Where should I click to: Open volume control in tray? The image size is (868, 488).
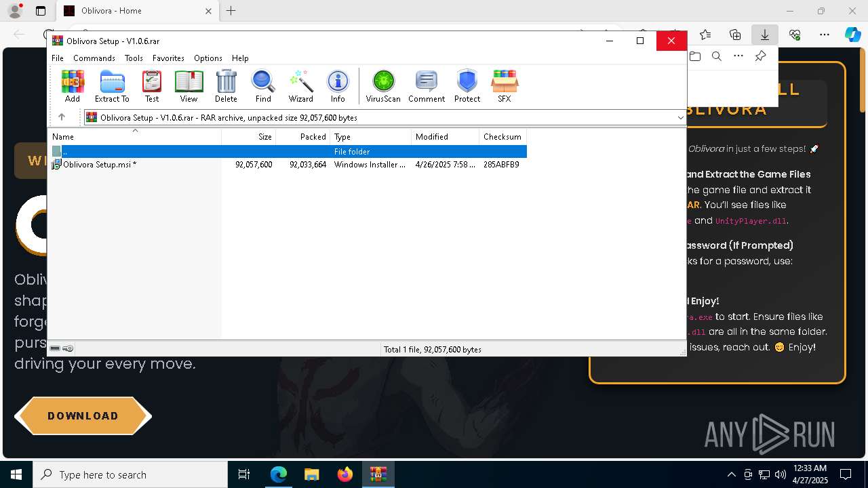point(781,474)
